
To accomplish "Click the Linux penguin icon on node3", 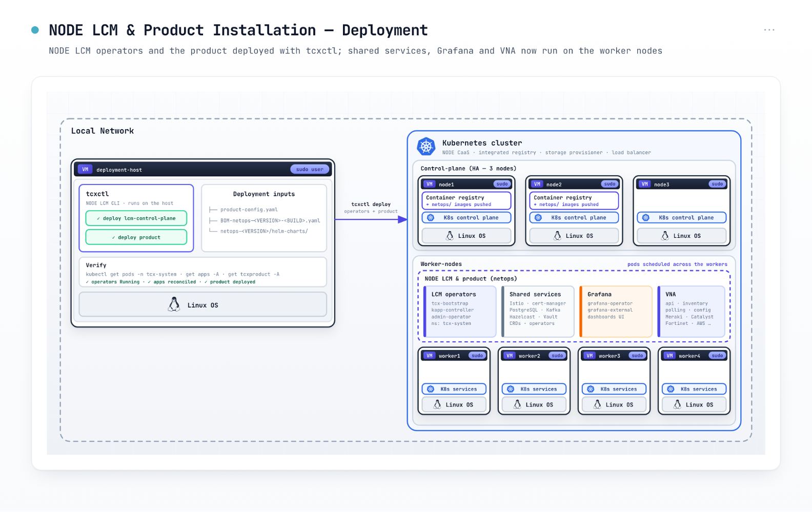I will pos(665,236).
